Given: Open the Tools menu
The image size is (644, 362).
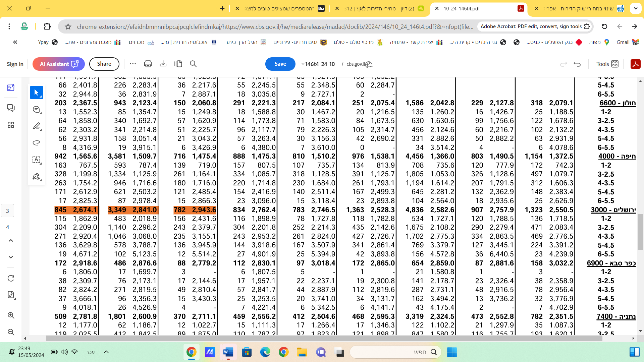Looking at the screenshot, I should click(x=607, y=64).
